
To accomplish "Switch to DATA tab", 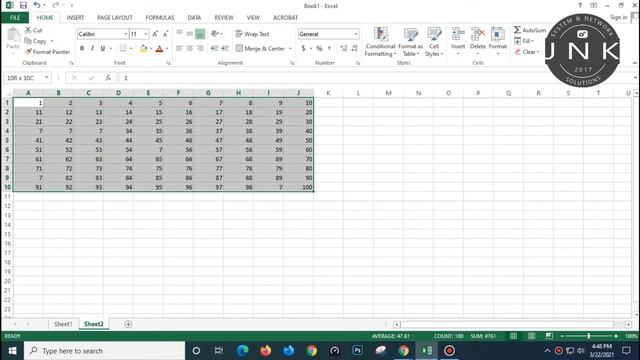I will coord(194,18).
